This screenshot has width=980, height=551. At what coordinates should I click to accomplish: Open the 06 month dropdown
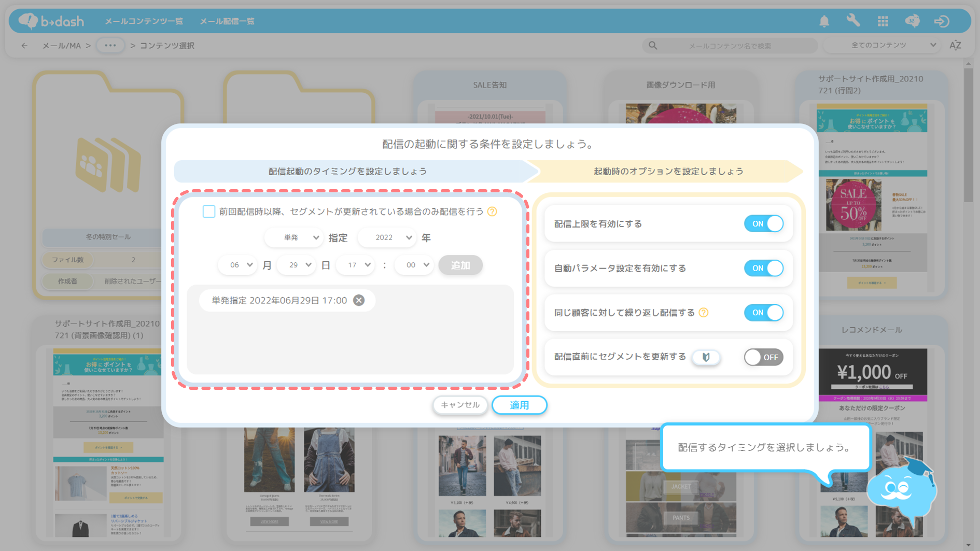tap(237, 265)
